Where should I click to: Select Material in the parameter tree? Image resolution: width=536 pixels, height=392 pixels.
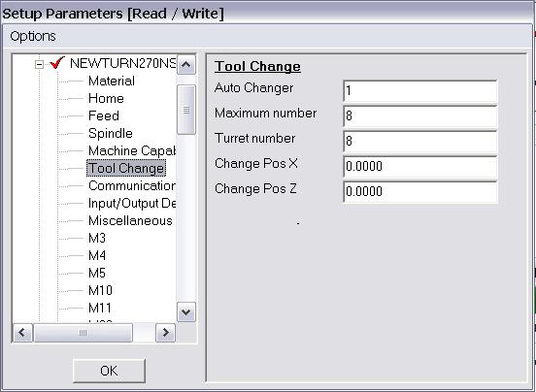pos(112,81)
